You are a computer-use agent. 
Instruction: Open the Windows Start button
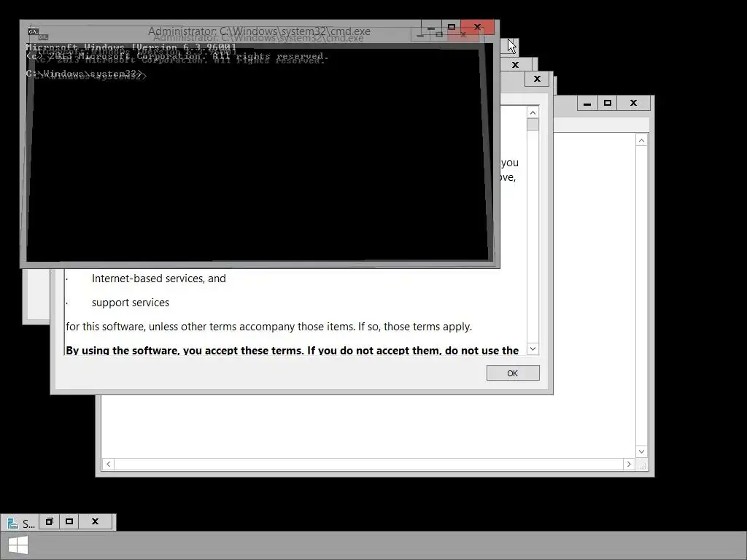pos(18,545)
